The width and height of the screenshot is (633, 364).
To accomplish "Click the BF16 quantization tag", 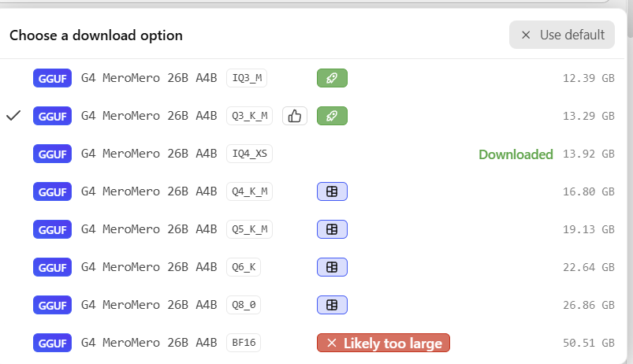I will pyautogui.click(x=244, y=343).
